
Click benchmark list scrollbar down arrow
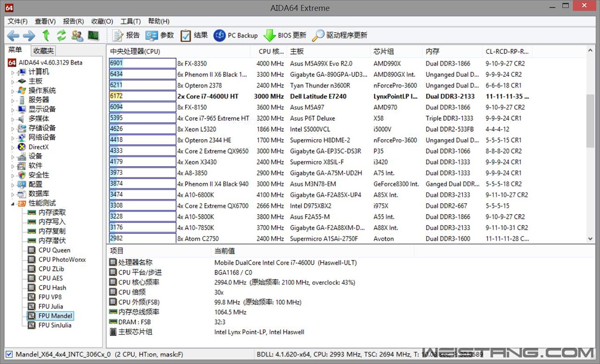(591, 239)
